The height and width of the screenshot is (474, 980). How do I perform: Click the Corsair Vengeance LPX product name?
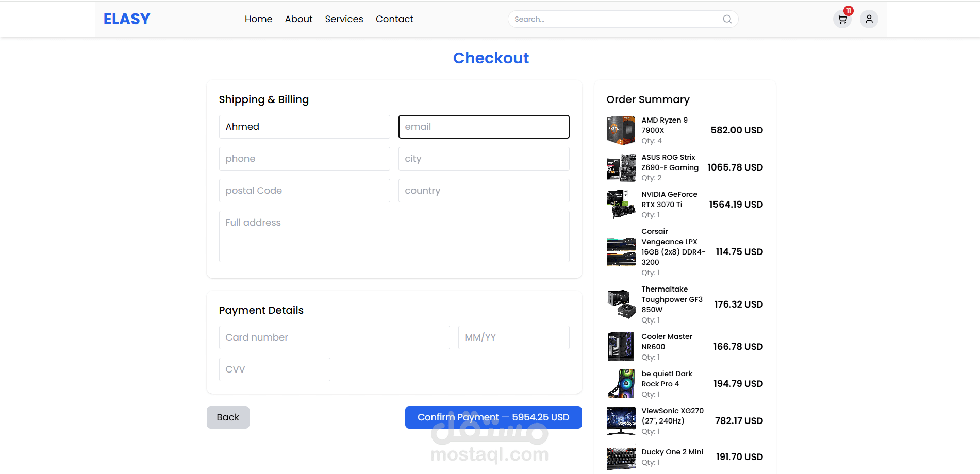point(673,247)
